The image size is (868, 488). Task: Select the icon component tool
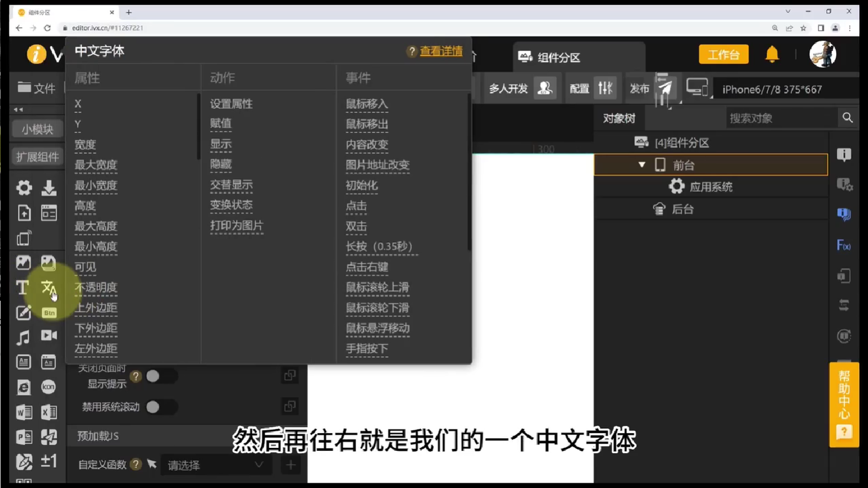48,386
